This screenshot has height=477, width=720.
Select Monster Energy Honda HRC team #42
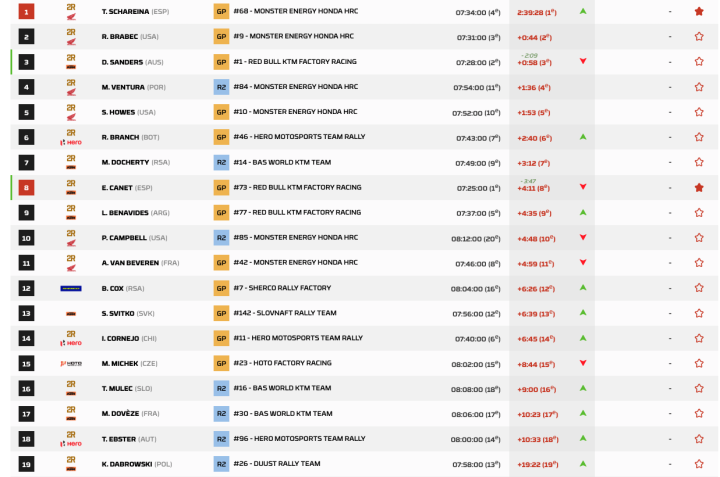295,263
